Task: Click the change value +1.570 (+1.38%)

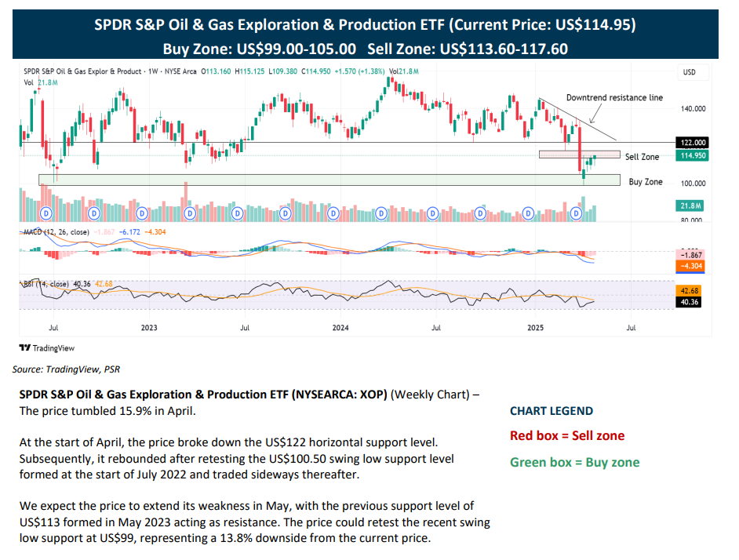Action: click(359, 71)
